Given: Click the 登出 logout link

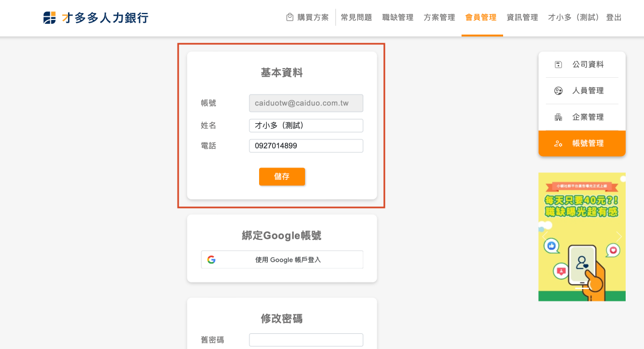Looking at the screenshot, I should pos(614,17).
